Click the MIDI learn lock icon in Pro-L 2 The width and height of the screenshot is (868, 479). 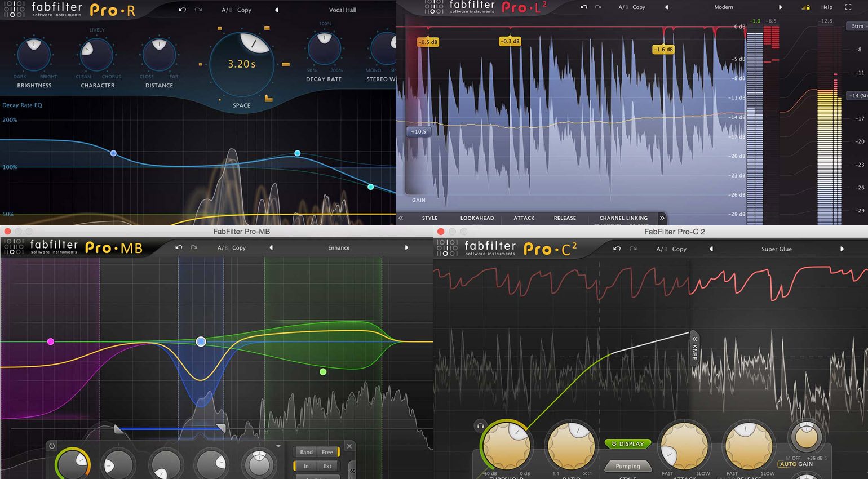click(806, 7)
